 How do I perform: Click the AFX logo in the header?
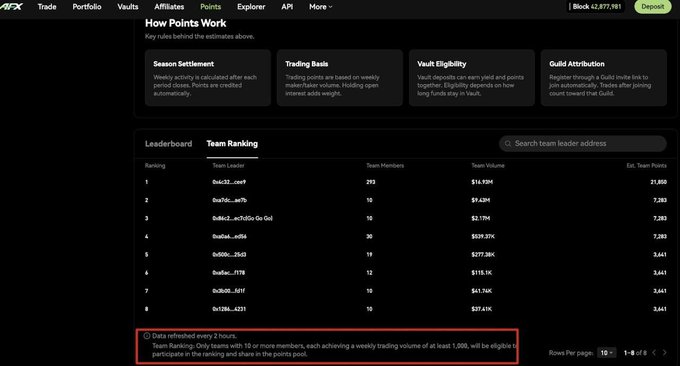pyautogui.click(x=11, y=7)
